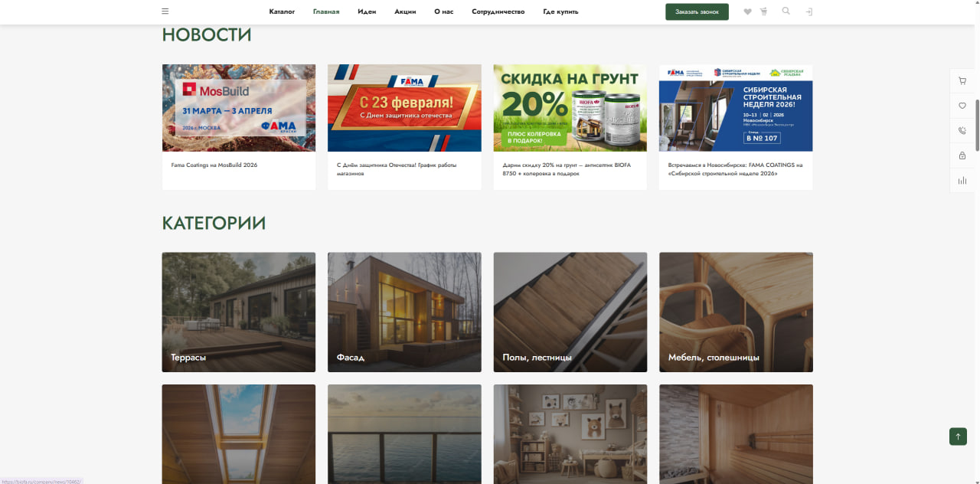Screen dimensions: 980x484
Task: Open the НОВОСТИ section heading link
Action: pos(207,34)
